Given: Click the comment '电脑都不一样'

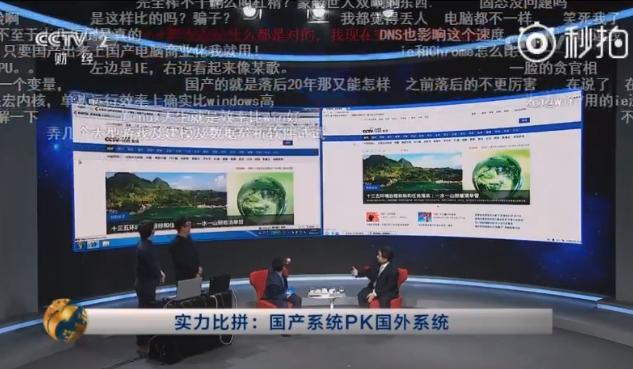Looking at the screenshot, I should [488, 19].
